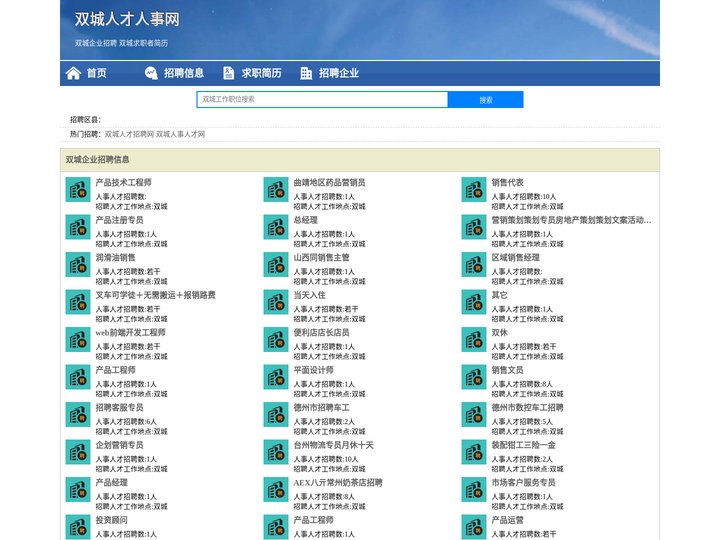
Task: Click job icon next to 叉车可学徒+无需搬运+报销路费
Action: pyautogui.click(x=78, y=302)
